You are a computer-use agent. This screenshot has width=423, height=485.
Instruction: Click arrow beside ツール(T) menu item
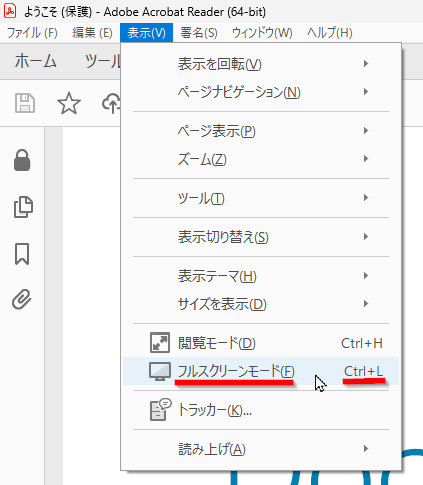(366, 198)
